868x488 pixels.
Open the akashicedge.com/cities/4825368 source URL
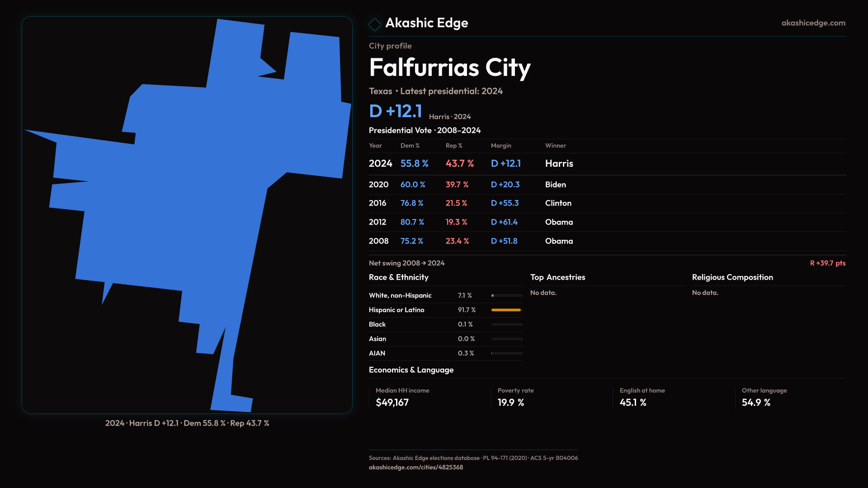click(415, 467)
